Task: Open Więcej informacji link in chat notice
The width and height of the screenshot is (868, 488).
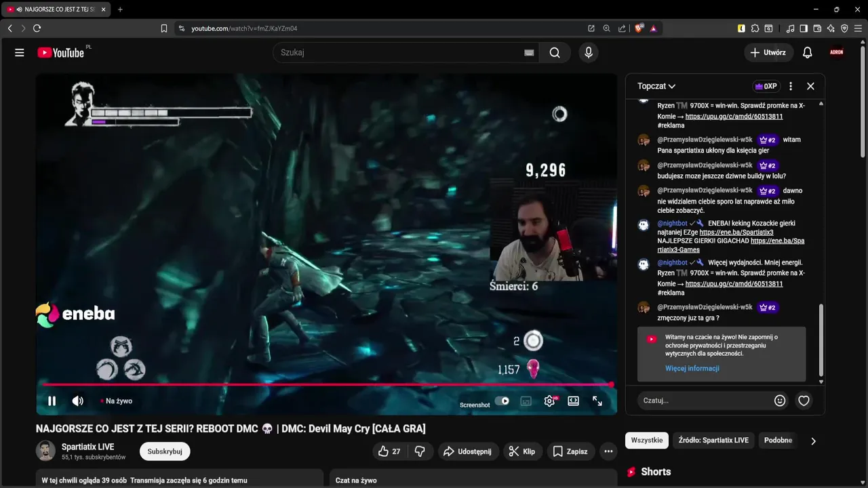Action: pos(692,369)
